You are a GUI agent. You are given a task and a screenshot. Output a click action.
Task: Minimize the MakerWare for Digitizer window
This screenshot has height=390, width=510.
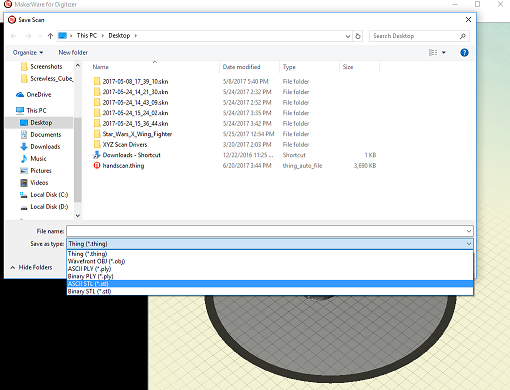(455, 4)
